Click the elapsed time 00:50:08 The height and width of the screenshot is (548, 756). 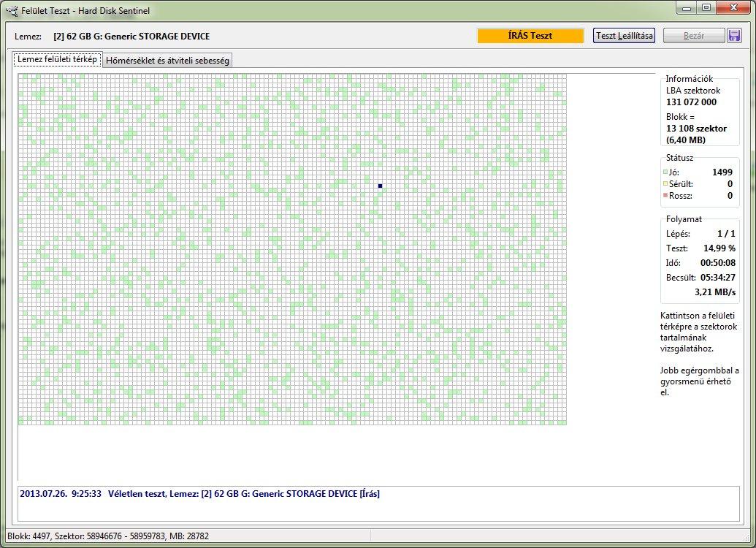point(718,263)
